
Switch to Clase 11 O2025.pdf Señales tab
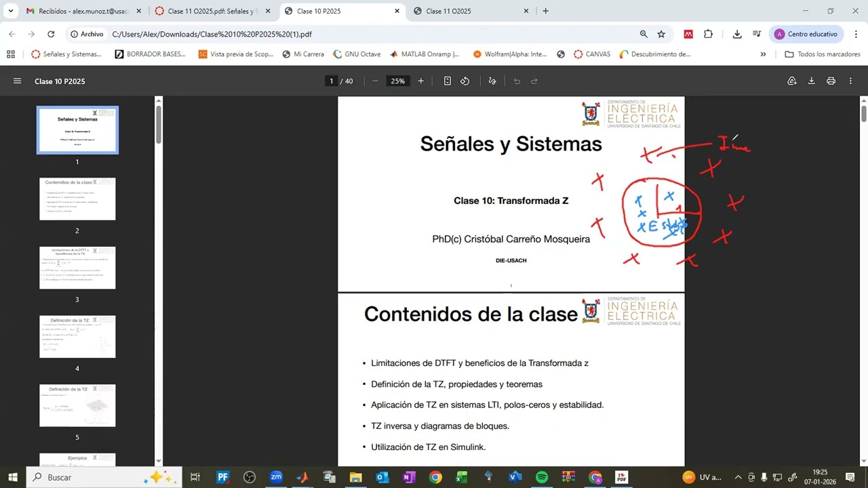tap(214, 11)
